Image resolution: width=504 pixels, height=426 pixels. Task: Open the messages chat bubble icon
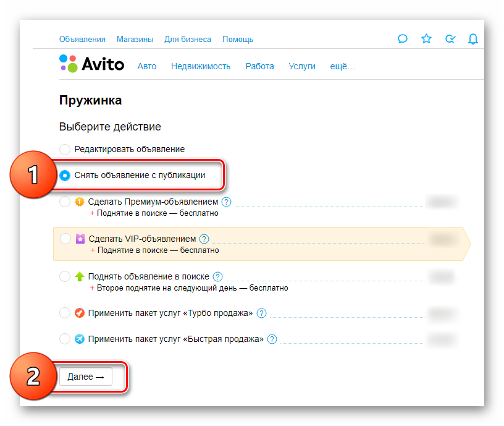(x=402, y=39)
